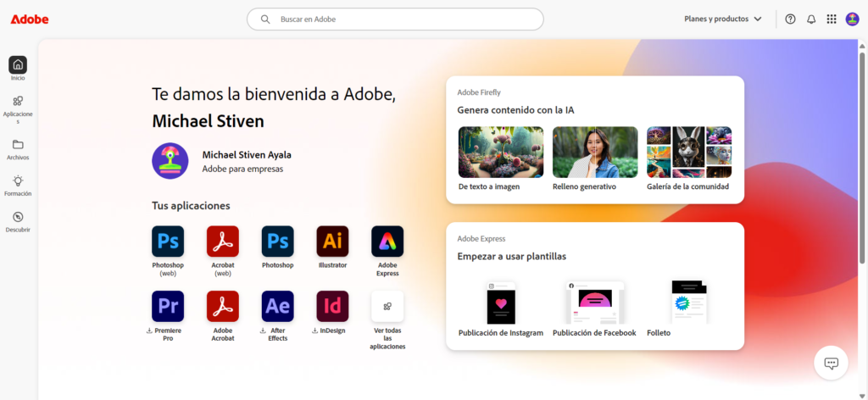Click the After Effects app icon
The image size is (868, 400).
(x=277, y=307)
